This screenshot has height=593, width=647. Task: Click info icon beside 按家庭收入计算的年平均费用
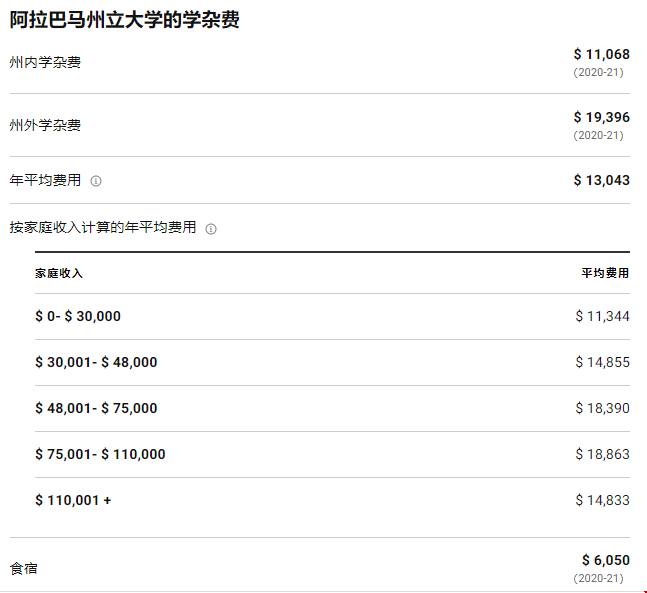(211, 229)
